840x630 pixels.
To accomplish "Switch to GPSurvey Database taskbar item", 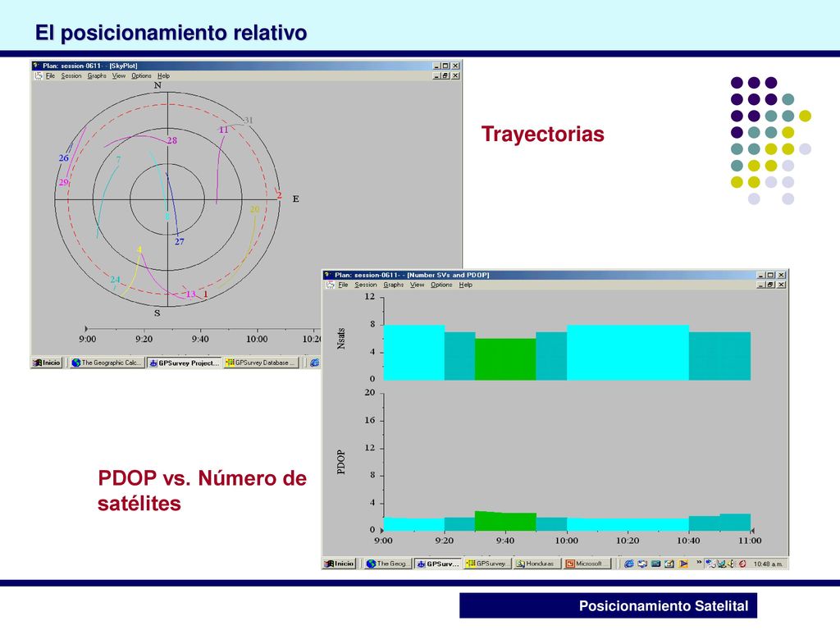I will click(x=261, y=363).
